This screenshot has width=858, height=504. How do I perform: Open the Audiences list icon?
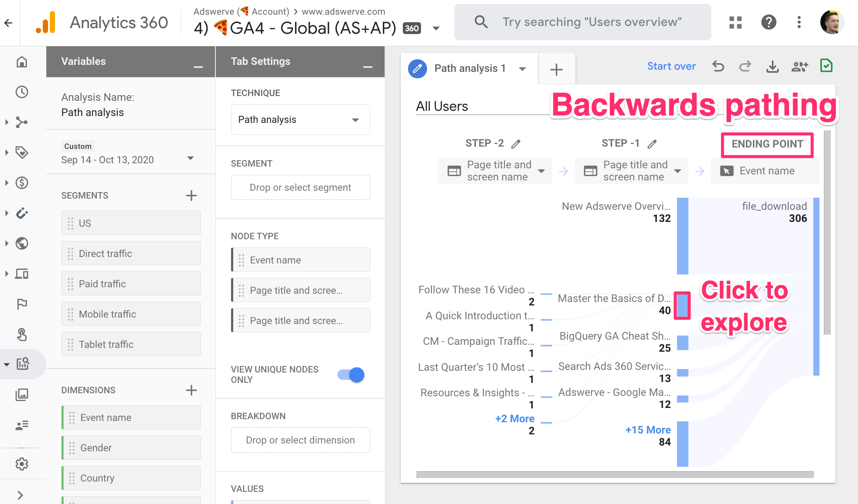coord(22,425)
